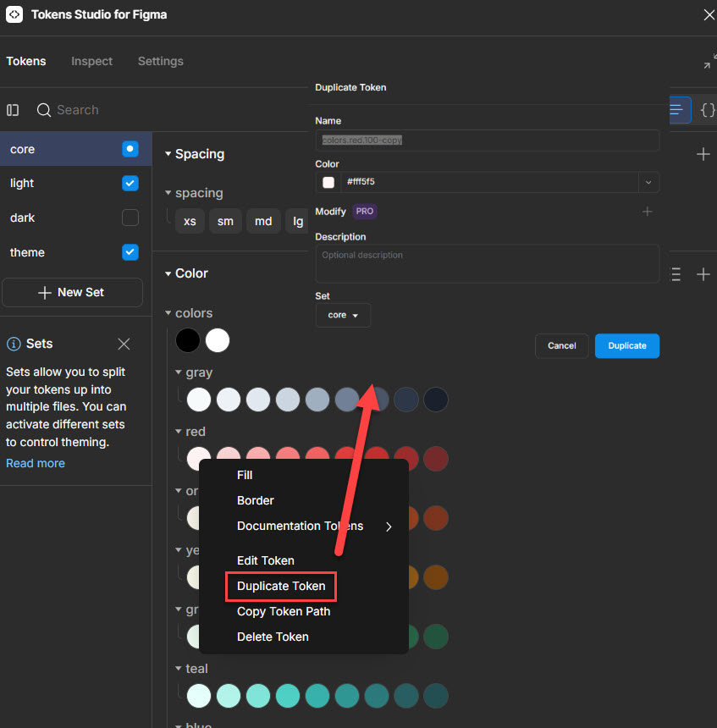Collapse the gray color group
The image size is (717, 728).
(x=179, y=372)
